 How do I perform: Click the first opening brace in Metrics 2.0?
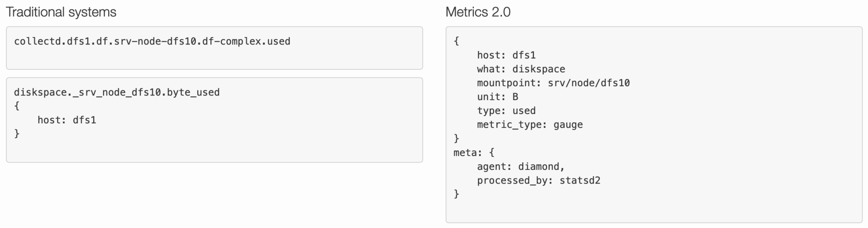pyautogui.click(x=456, y=41)
